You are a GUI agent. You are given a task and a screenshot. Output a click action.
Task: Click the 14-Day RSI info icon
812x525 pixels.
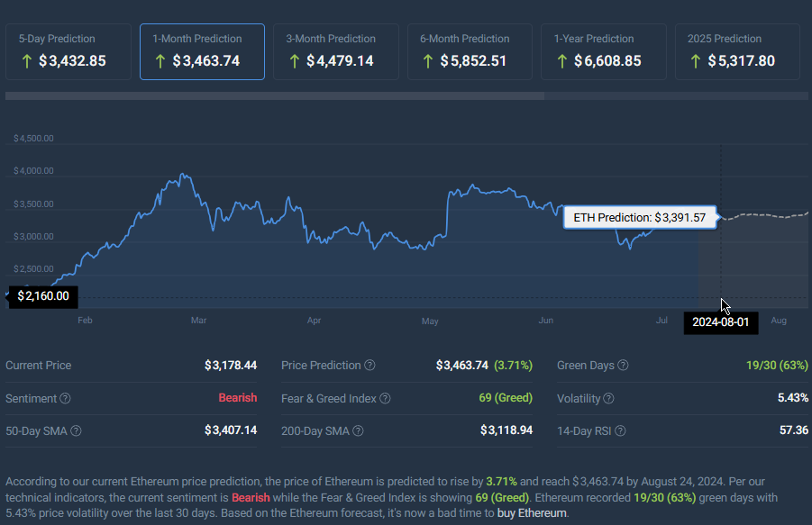[620, 430]
